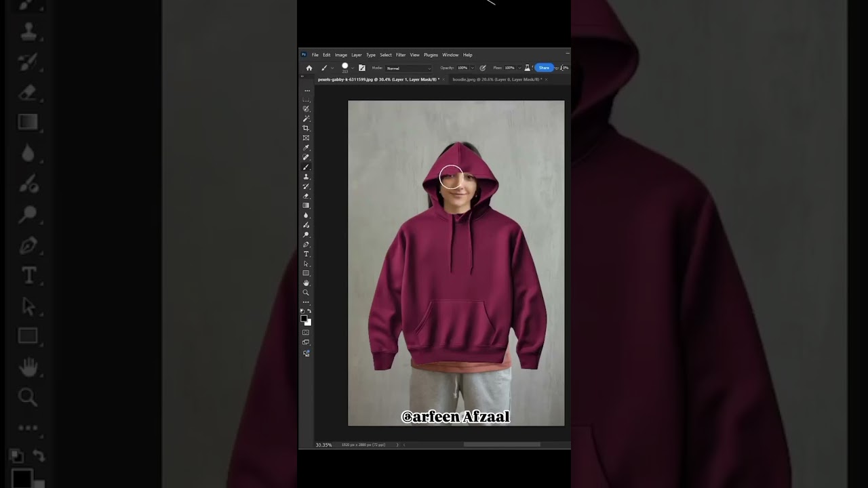
Task: Toggle pressure for opacity button
Action: 483,68
